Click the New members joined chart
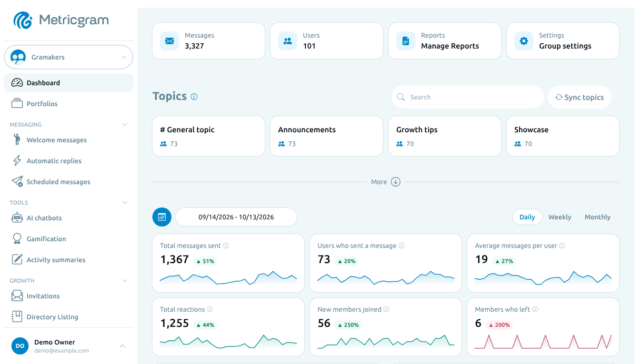 386,341
